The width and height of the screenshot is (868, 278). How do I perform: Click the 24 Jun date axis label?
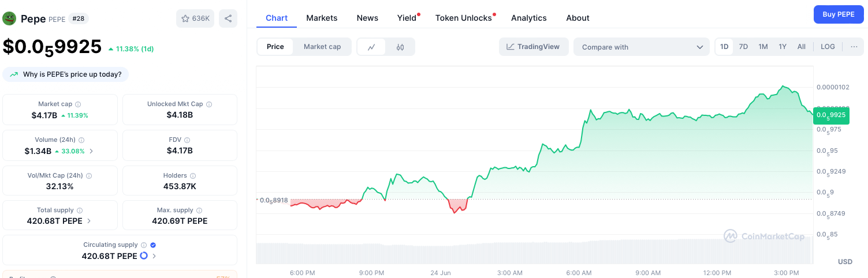[x=441, y=272]
